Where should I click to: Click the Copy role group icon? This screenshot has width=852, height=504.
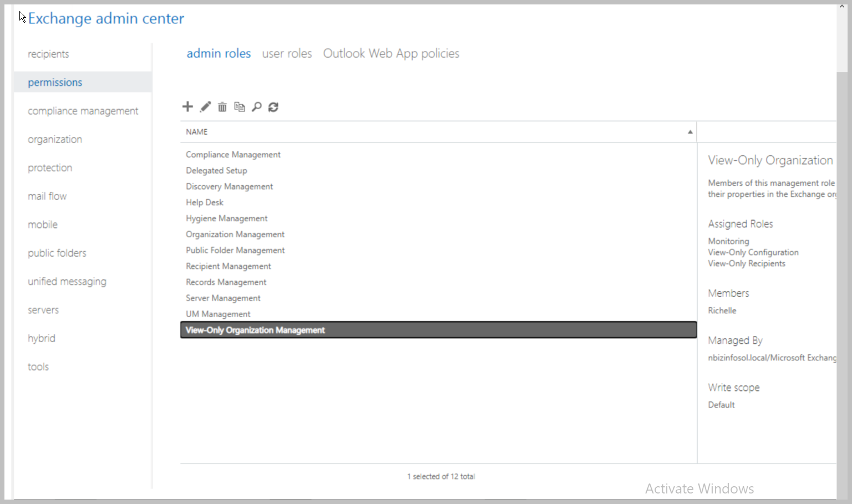point(240,106)
